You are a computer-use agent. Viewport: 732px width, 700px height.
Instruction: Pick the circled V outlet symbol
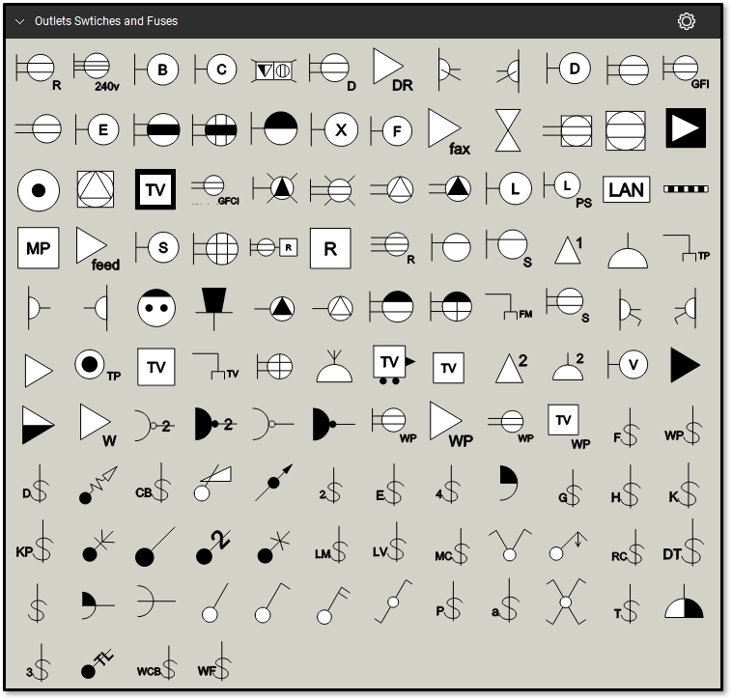628,366
